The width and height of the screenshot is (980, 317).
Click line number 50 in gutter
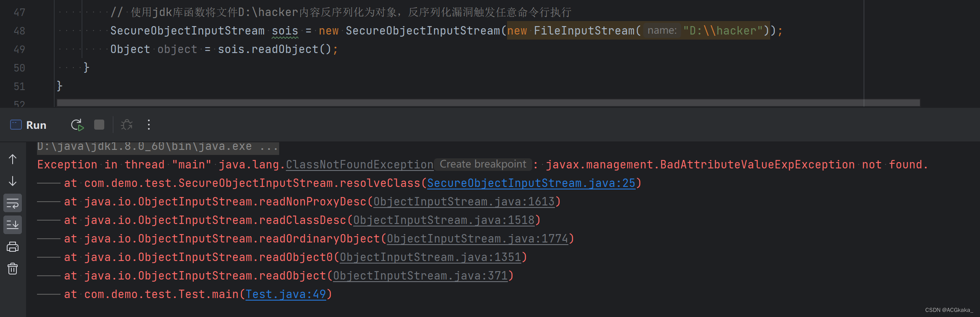19,68
